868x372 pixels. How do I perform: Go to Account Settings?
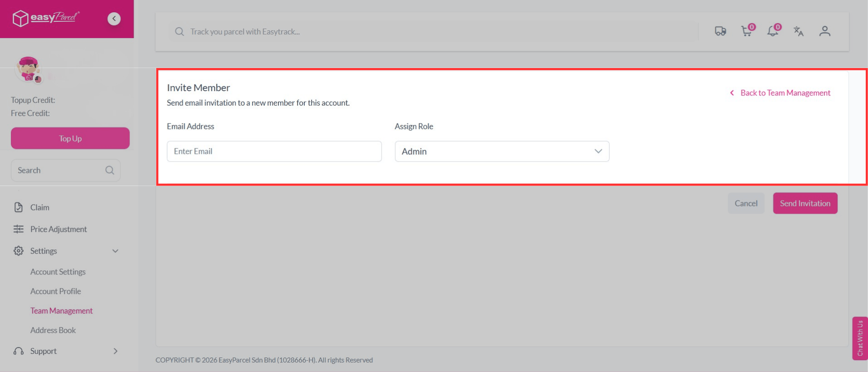point(58,272)
